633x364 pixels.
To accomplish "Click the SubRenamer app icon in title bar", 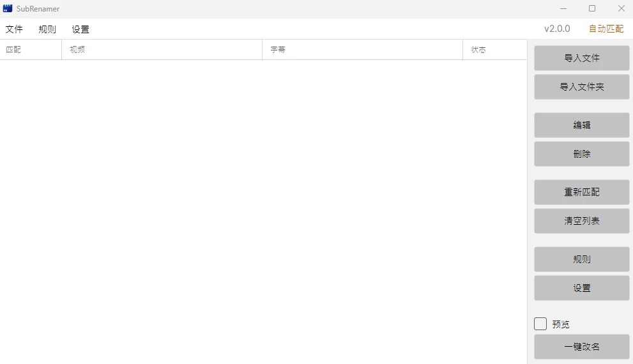I will [8, 9].
